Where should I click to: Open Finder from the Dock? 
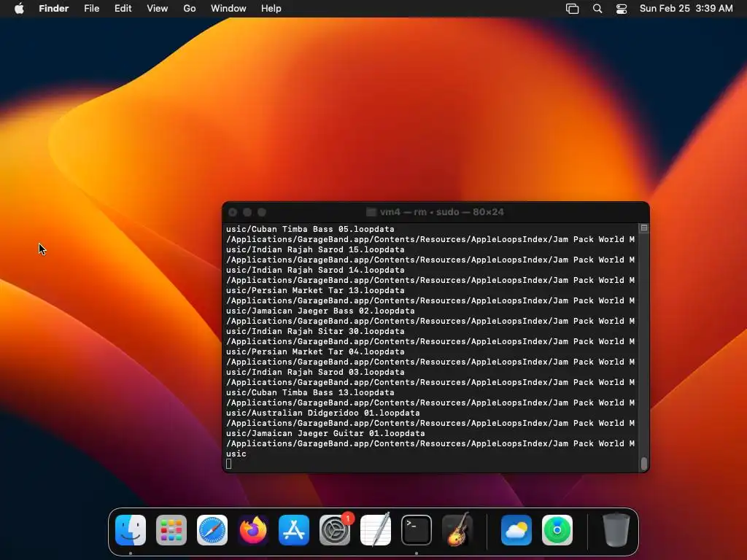click(x=131, y=530)
